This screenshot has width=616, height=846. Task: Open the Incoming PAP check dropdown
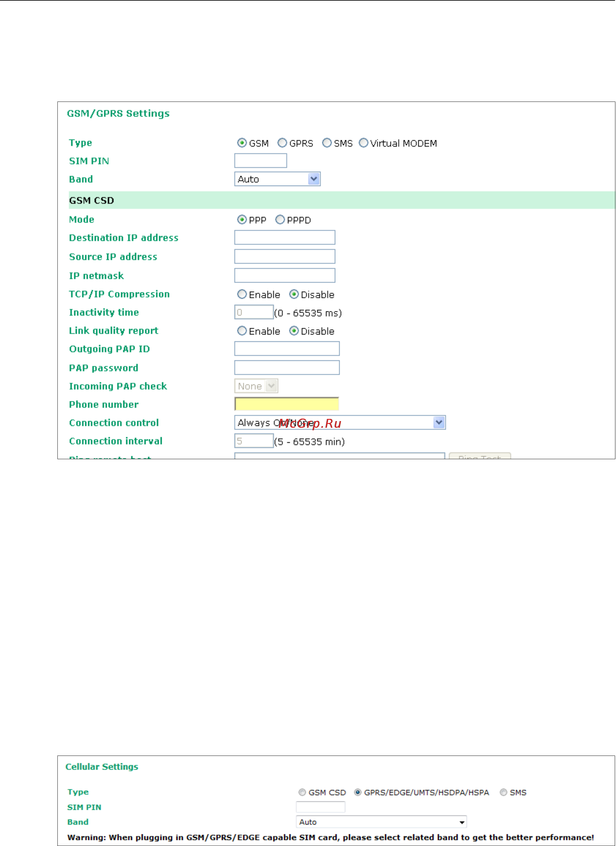256,386
